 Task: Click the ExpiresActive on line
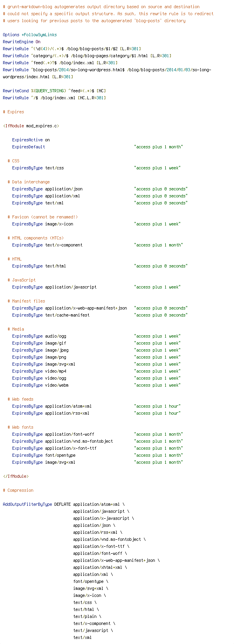point(31,140)
